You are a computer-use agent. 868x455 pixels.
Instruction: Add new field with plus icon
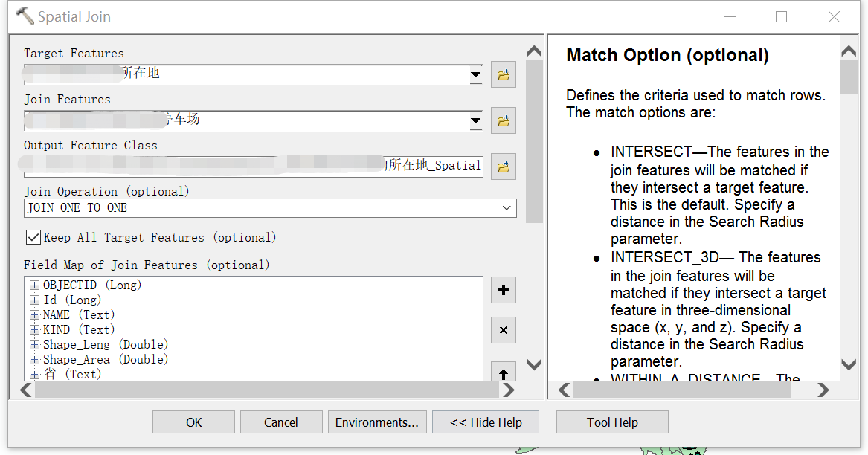click(x=504, y=290)
